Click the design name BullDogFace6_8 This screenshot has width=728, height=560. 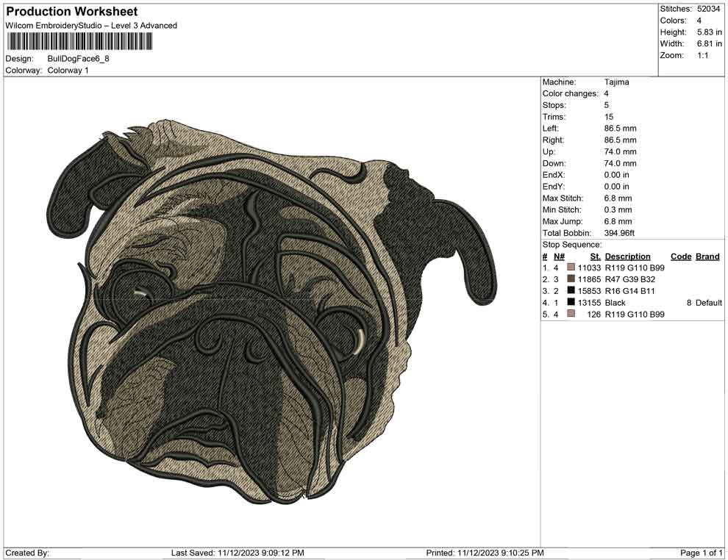[79, 59]
